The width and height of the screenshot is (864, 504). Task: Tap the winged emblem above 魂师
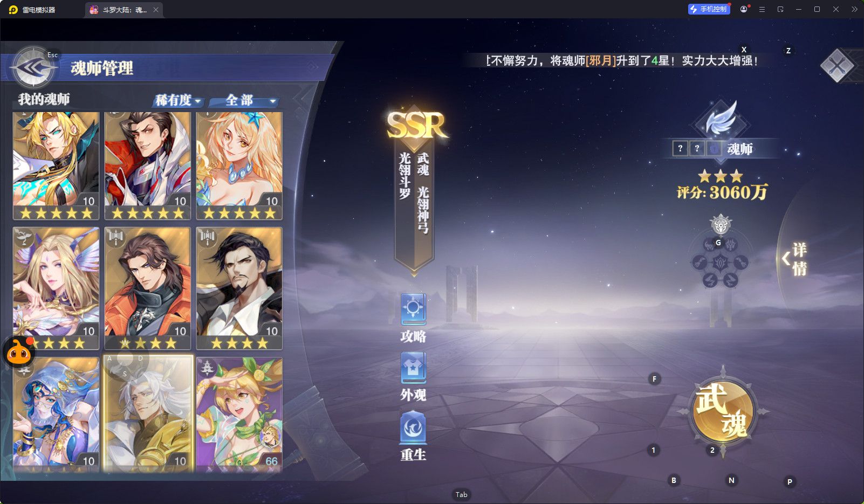click(x=721, y=119)
